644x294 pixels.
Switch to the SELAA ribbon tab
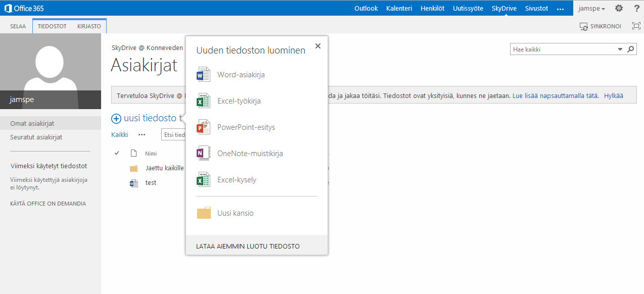[18, 26]
